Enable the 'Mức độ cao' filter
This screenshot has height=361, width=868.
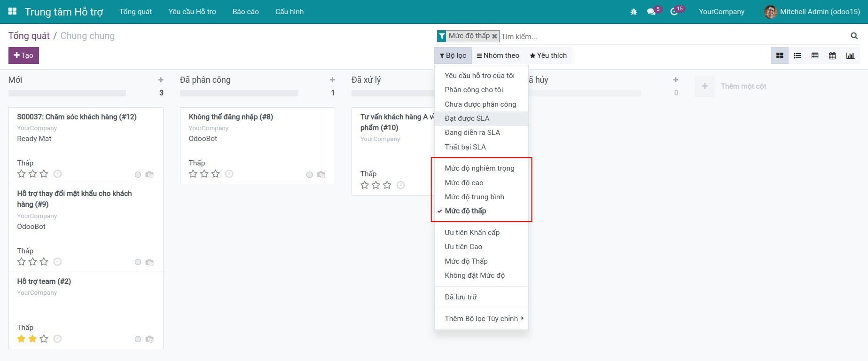tap(464, 183)
